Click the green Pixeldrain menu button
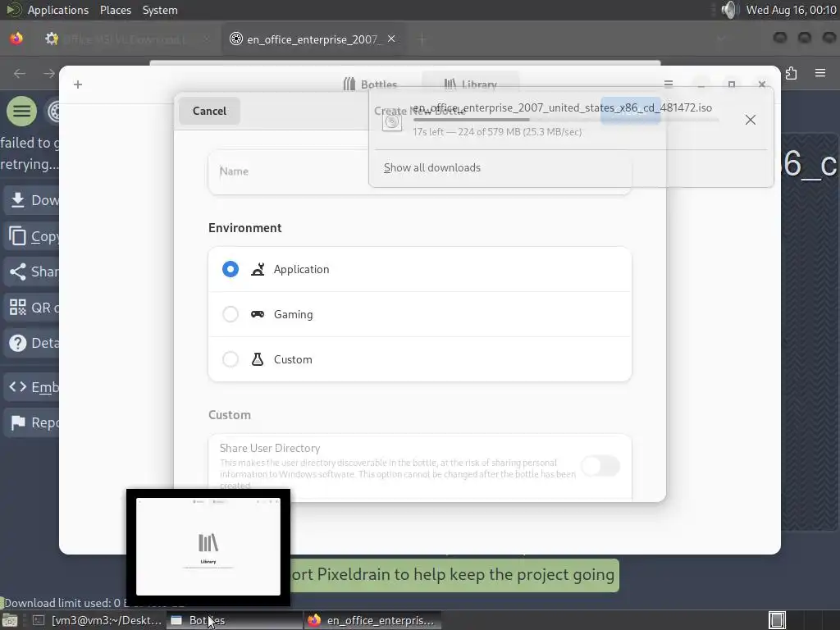The height and width of the screenshot is (630, 840). (x=21, y=112)
